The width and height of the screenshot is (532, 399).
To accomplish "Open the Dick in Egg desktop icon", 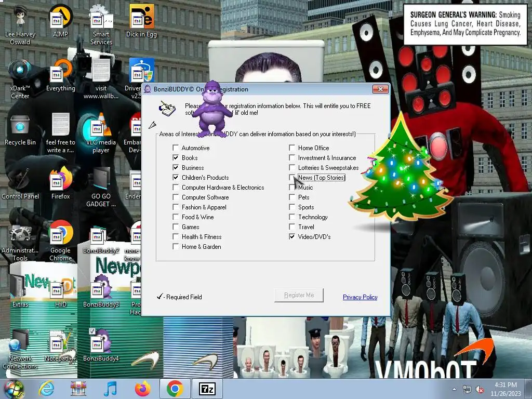I will 141,21.
